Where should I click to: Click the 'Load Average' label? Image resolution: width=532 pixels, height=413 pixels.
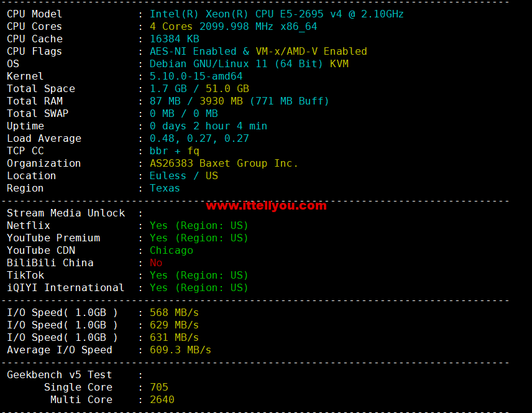click(x=44, y=139)
